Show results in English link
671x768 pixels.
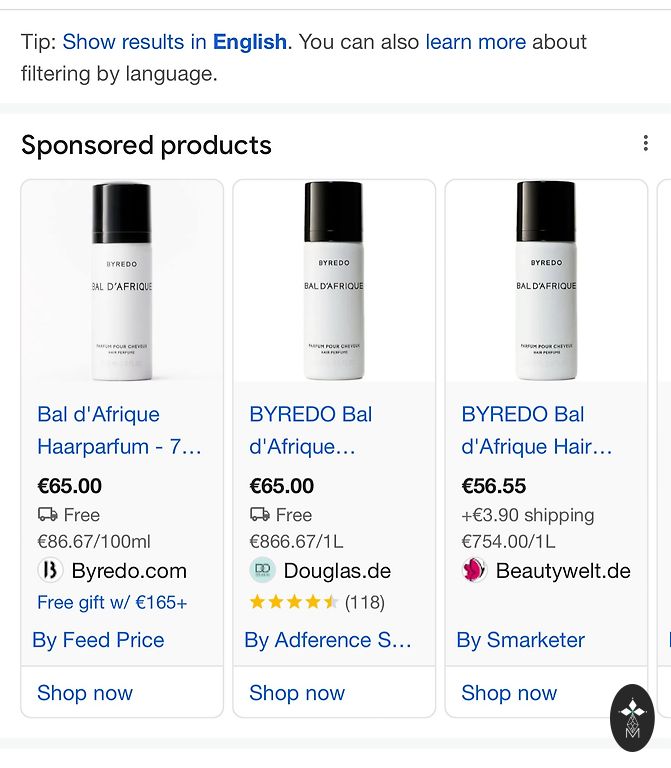point(175,42)
